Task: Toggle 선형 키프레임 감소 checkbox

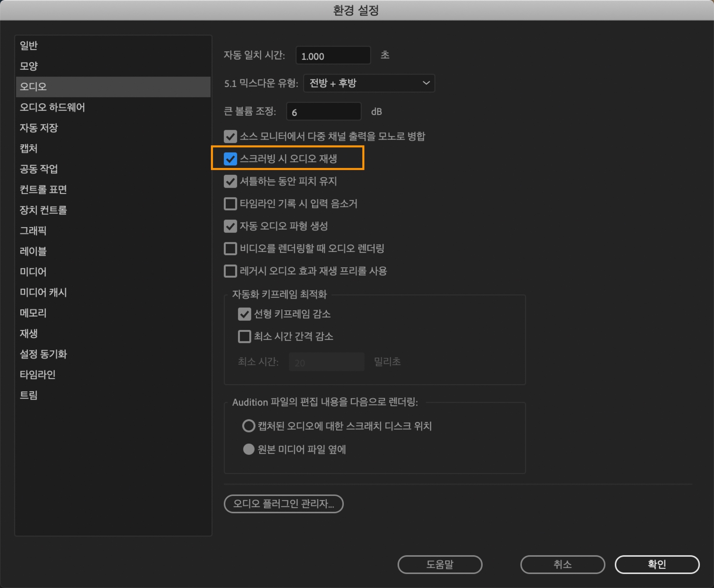Action: [x=244, y=314]
